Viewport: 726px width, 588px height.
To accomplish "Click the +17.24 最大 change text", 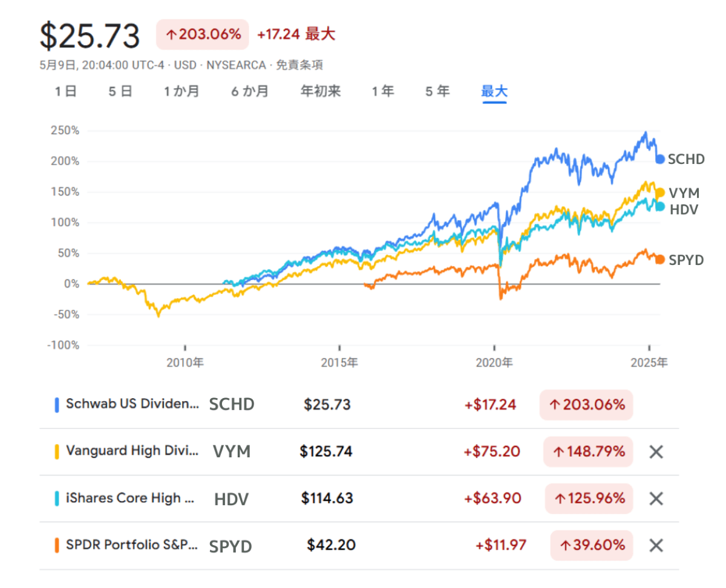I will coord(296,34).
